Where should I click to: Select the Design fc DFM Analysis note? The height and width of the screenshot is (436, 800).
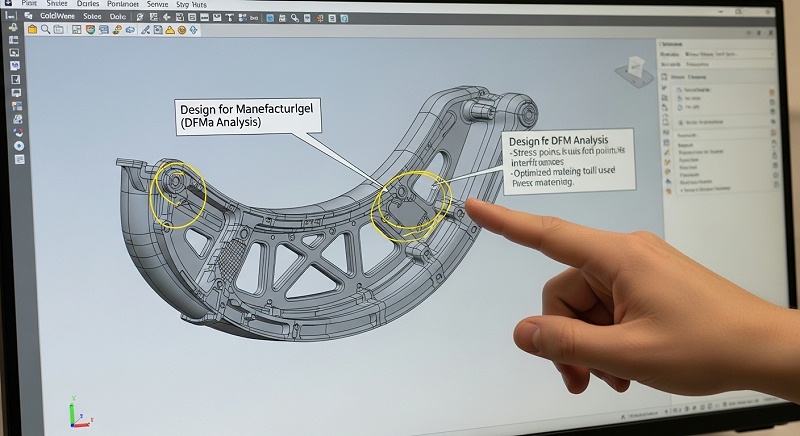tap(568, 161)
